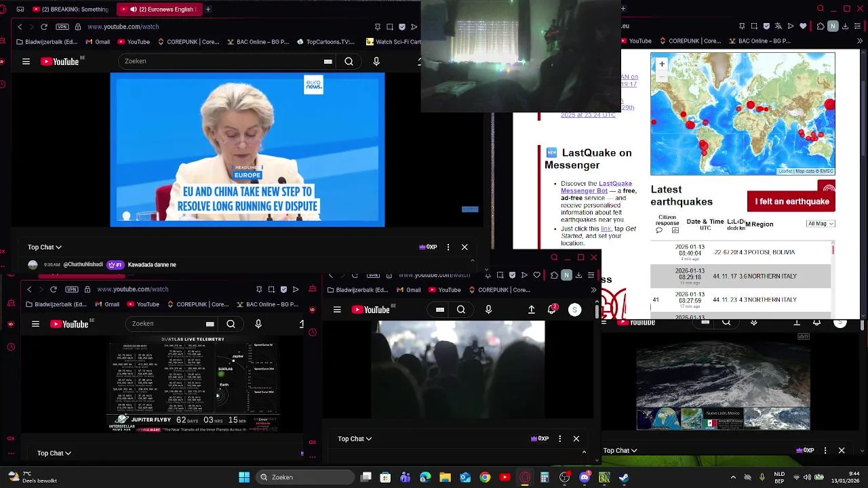The image size is (868, 488).
Task: Click the 0XP points badge in Euronews chat
Action: (x=428, y=247)
